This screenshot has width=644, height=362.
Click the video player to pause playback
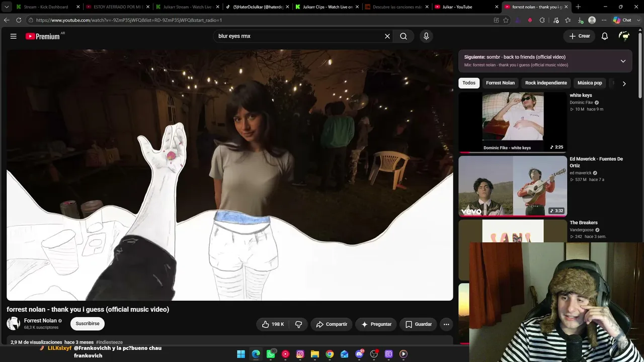(x=230, y=175)
